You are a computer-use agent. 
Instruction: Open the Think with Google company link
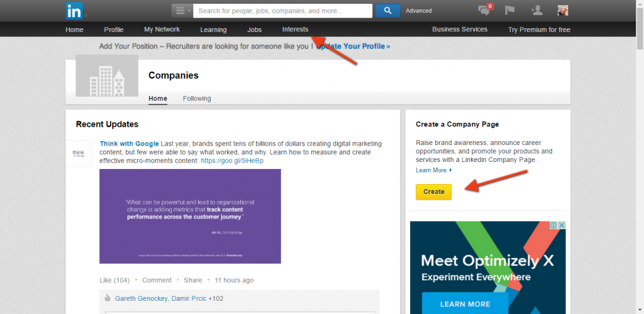click(129, 143)
